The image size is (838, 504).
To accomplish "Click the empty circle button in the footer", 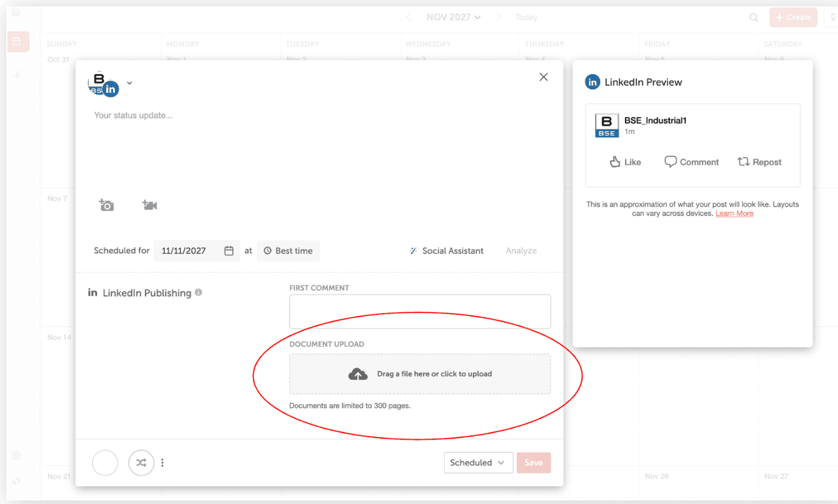I will pyautogui.click(x=105, y=463).
